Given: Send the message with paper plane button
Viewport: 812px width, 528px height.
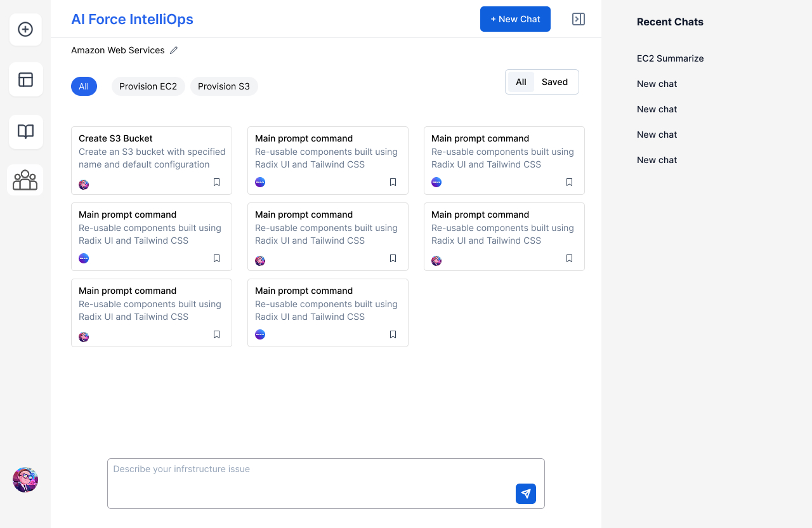Looking at the screenshot, I should [526, 494].
